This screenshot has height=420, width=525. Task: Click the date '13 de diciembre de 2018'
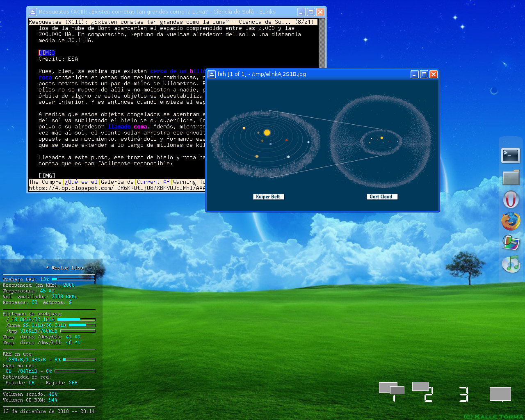[x=36, y=411]
